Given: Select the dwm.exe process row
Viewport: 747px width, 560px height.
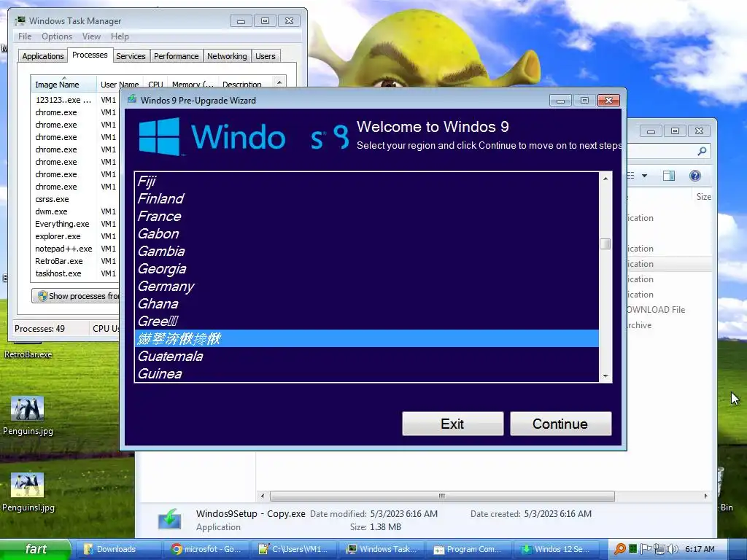Looking at the screenshot, I should pyautogui.click(x=76, y=211).
